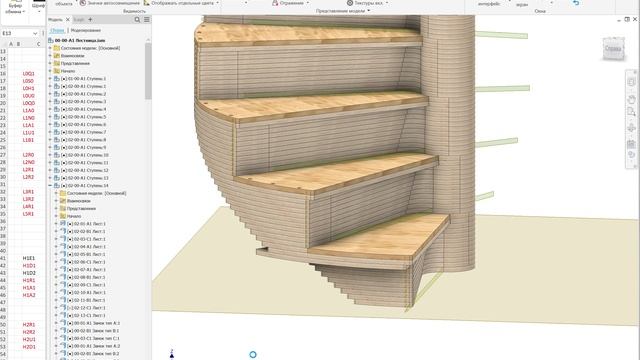Select part icon of 02-06-C1 Лист:1
Viewport: 640px width, 360px height.
click(x=63, y=262)
